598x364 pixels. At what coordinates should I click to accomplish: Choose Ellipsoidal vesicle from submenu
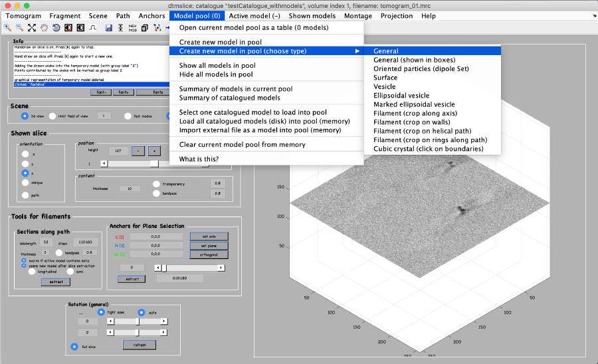(x=403, y=96)
